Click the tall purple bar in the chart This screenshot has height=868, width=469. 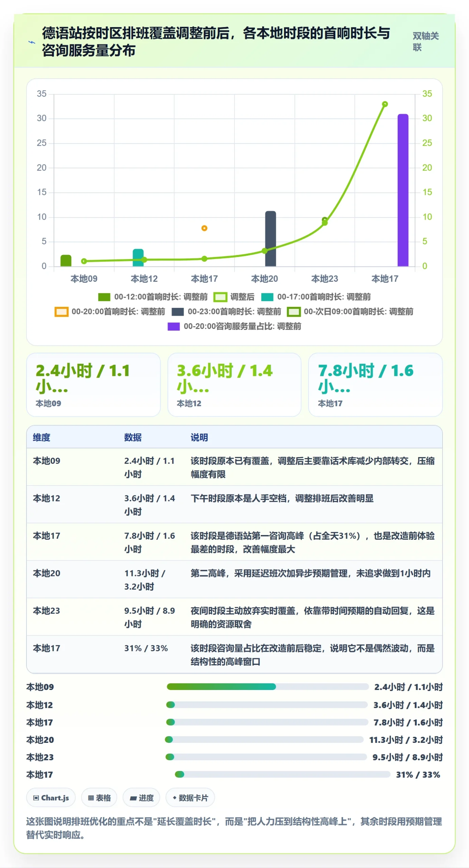click(403, 190)
